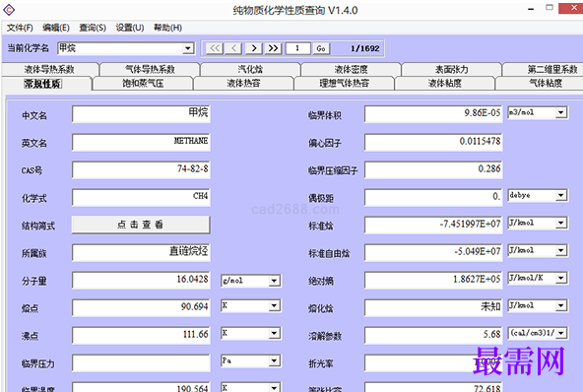Click the 分子量 value 16.0428
Image resolution: width=583 pixels, height=392 pixels.
coord(141,280)
